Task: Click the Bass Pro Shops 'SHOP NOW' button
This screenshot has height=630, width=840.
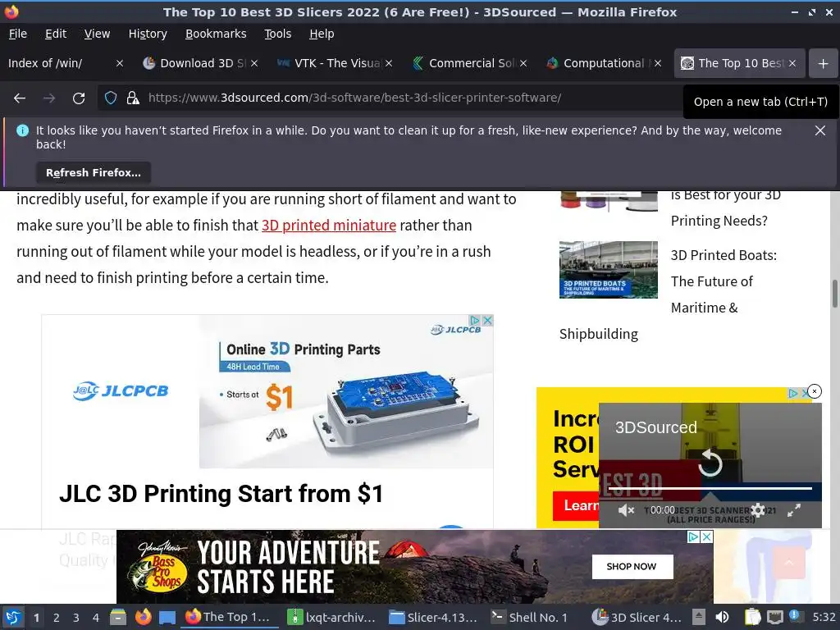Action: click(x=632, y=567)
